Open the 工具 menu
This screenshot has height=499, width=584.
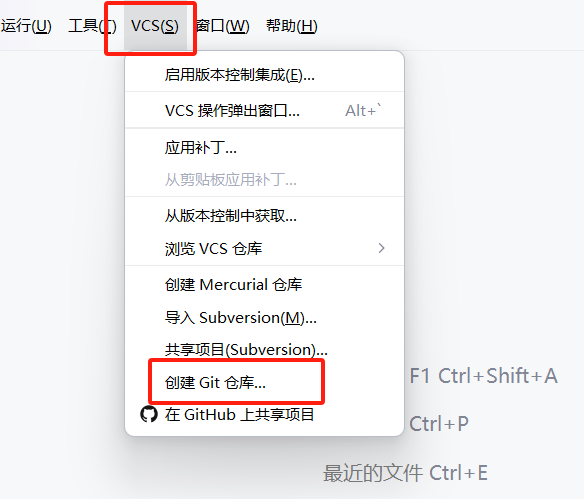click(x=92, y=26)
